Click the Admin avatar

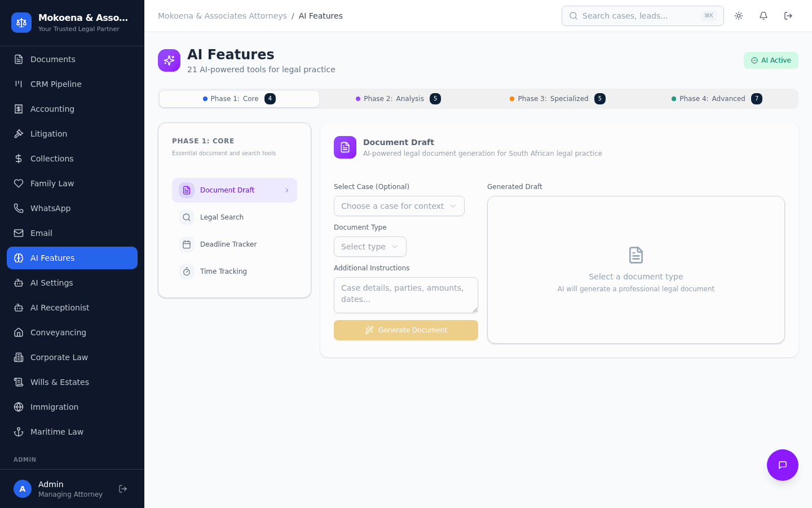point(23,489)
